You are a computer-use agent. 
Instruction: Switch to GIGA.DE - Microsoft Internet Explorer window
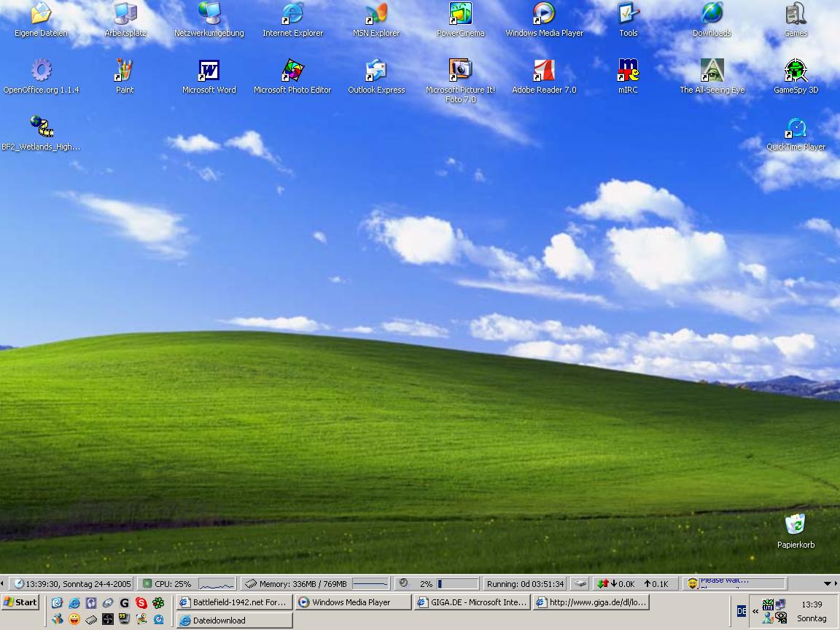472,602
